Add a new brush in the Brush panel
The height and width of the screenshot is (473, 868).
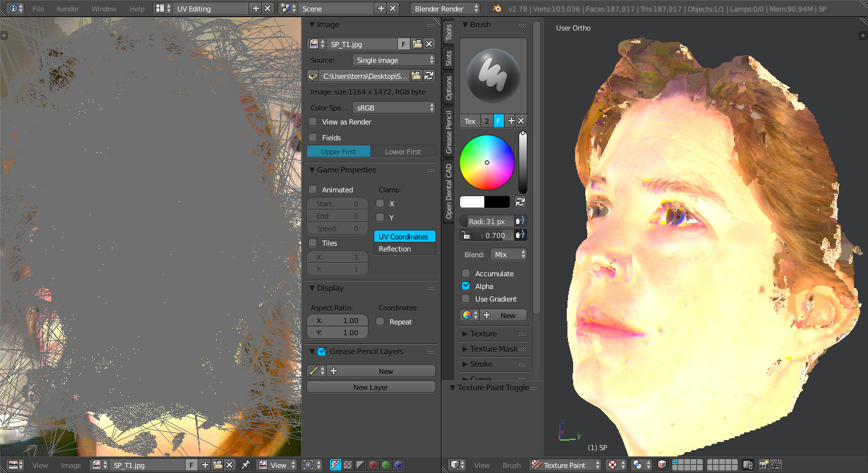tap(511, 121)
